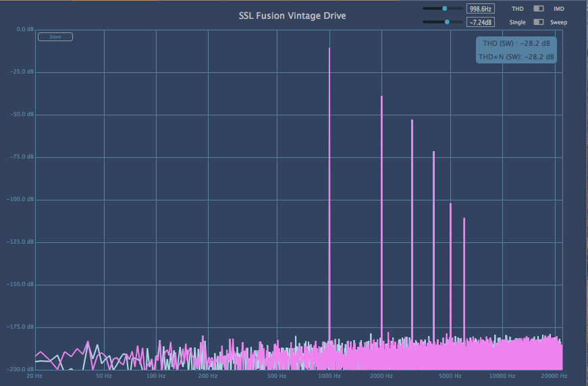Click the 10000 Hz axis label
This screenshot has width=588, height=386.
[502, 376]
